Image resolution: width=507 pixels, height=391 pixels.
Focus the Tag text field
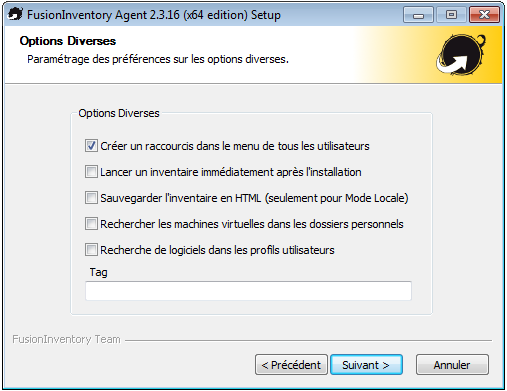pyautogui.click(x=248, y=291)
